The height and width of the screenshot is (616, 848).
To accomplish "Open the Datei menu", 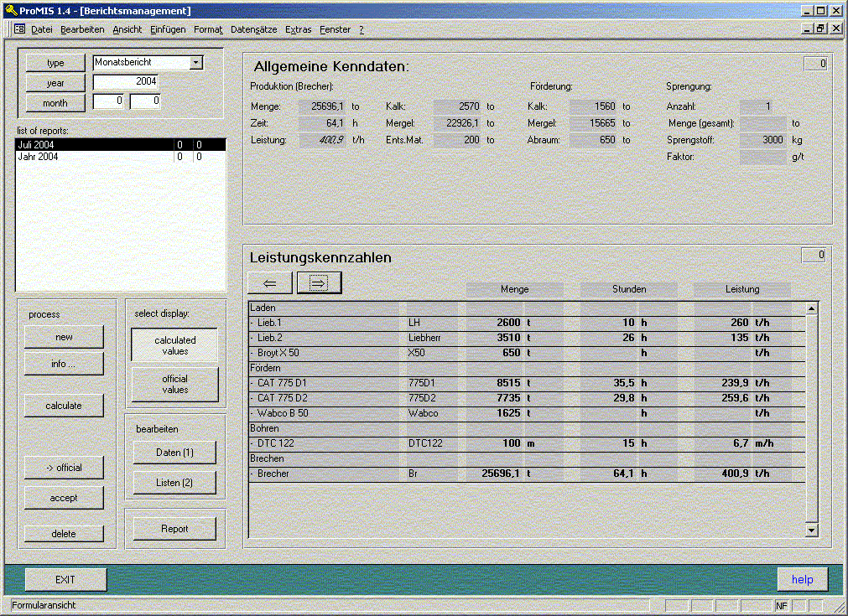I will (x=42, y=29).
